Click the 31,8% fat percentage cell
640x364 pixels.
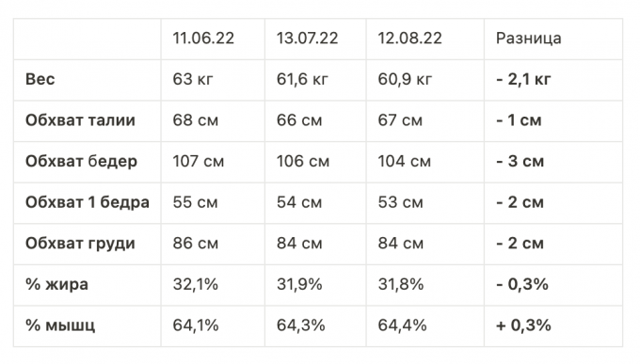pyautogui.click(x=400, y=284)
